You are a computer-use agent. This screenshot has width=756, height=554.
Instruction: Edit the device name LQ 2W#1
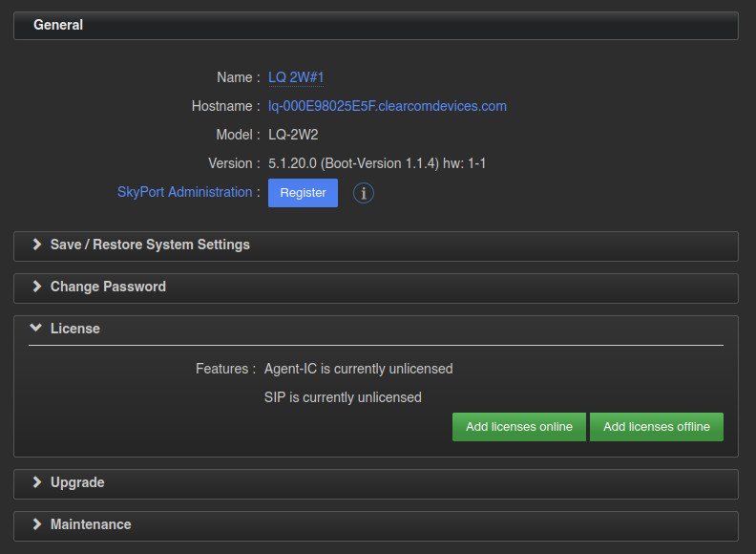tap(296, 77)
